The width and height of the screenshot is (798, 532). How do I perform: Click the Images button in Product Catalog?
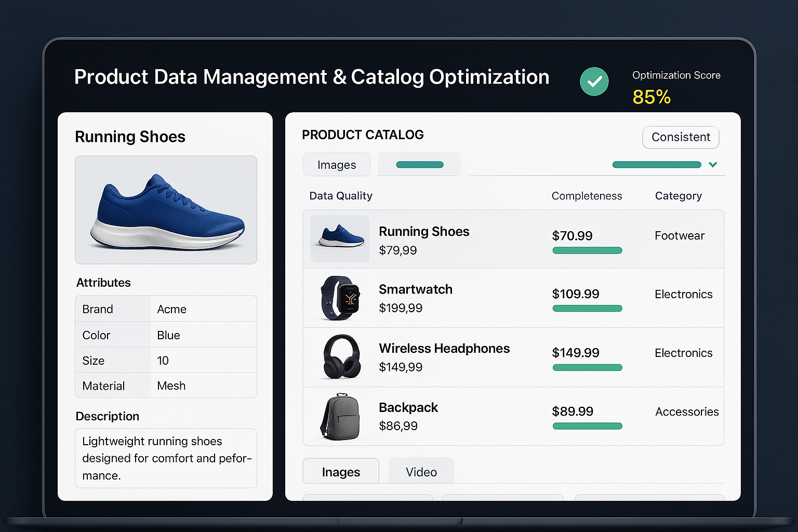tap(336, 164)
